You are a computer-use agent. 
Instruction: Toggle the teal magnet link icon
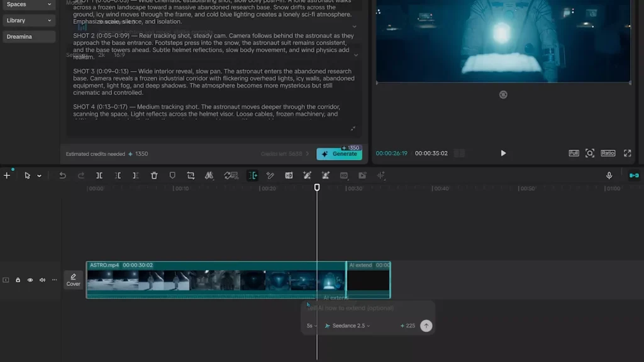[x=634, y=176]
